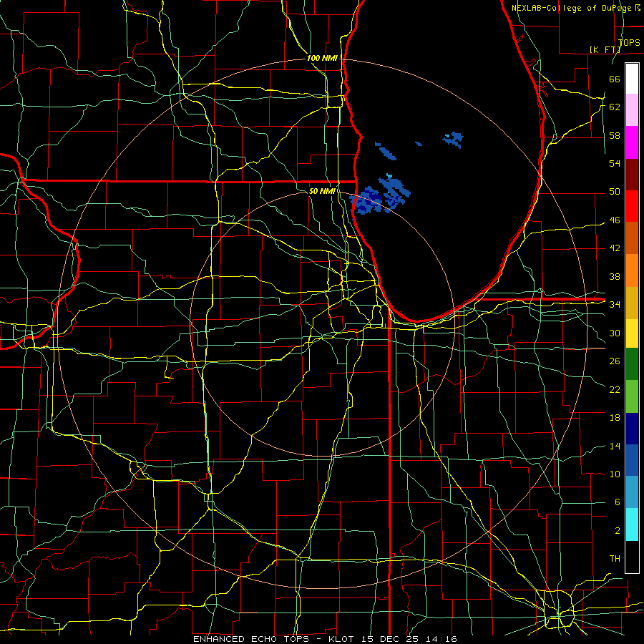644x644 pixels.
Task: Click the 66 legend value
Action: (x=615, y=79)
